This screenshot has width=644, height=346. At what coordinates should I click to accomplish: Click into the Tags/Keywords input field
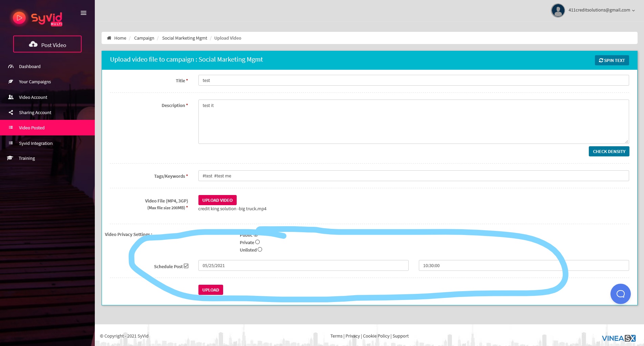[413, 176]
